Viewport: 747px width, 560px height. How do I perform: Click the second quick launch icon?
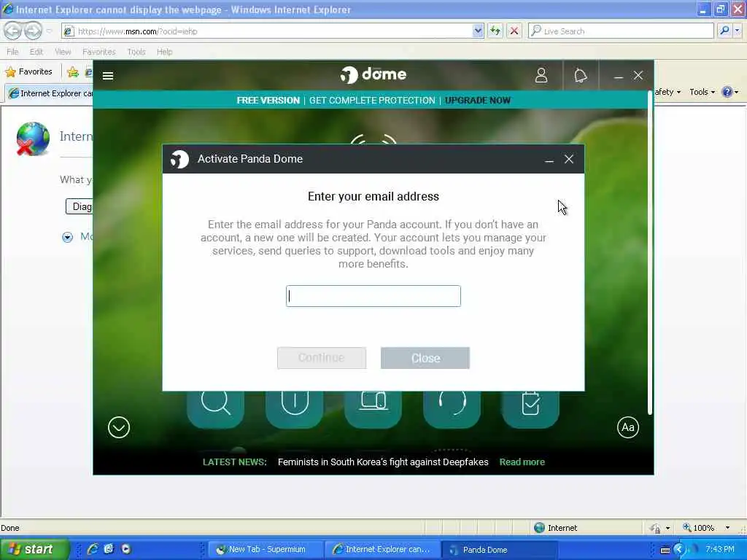[109, 549]
